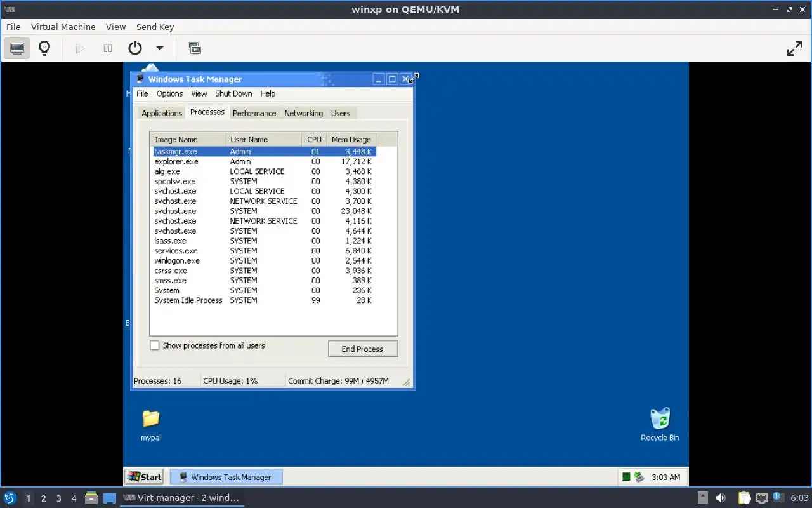Viewport: 812px width, 508px height.
Task: Switch to the Performance tab
Action: coord(254,113)
